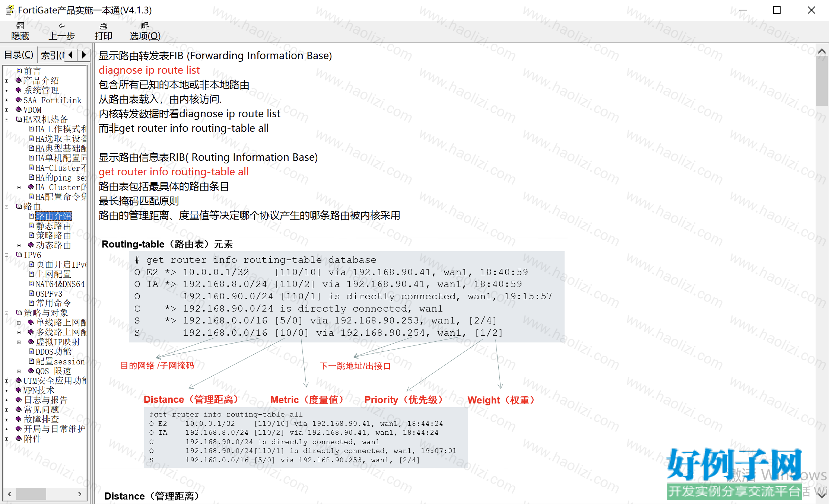Collapse the HA双机热备 tree node
The height and width of the screenshot is (504, 829).
tap(7, 120)
